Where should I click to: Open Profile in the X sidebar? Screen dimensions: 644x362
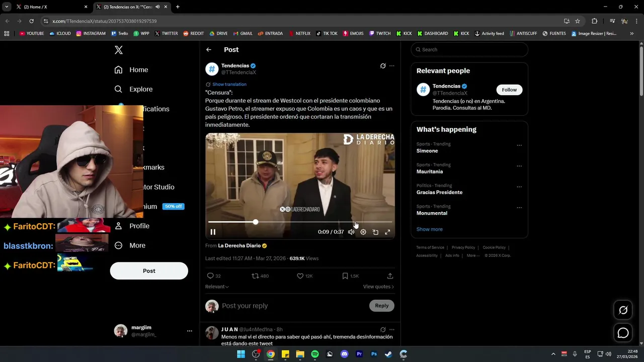point(132,226)
